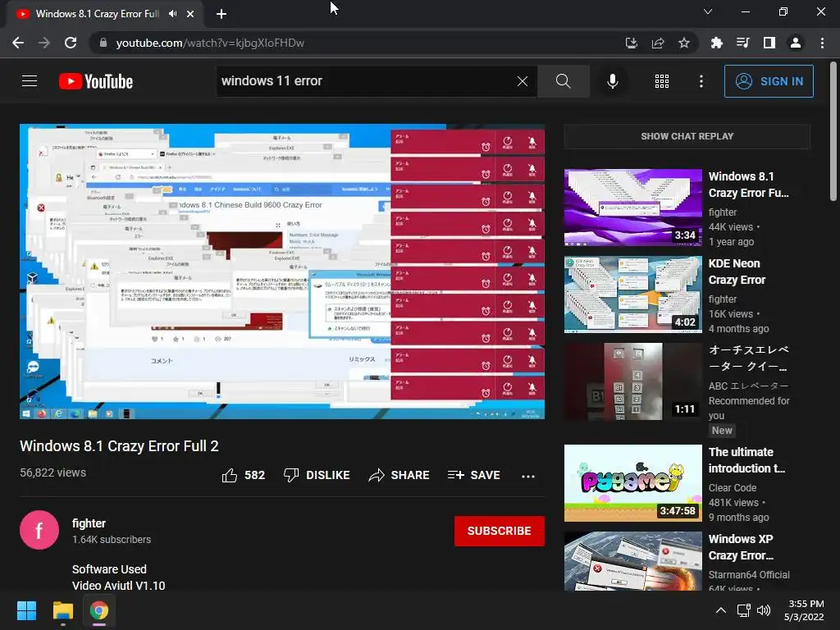Image resolution: width=840 pixels, height=630 pixels.
Task: Show hidden system tray icons
Action: (721, 610)
